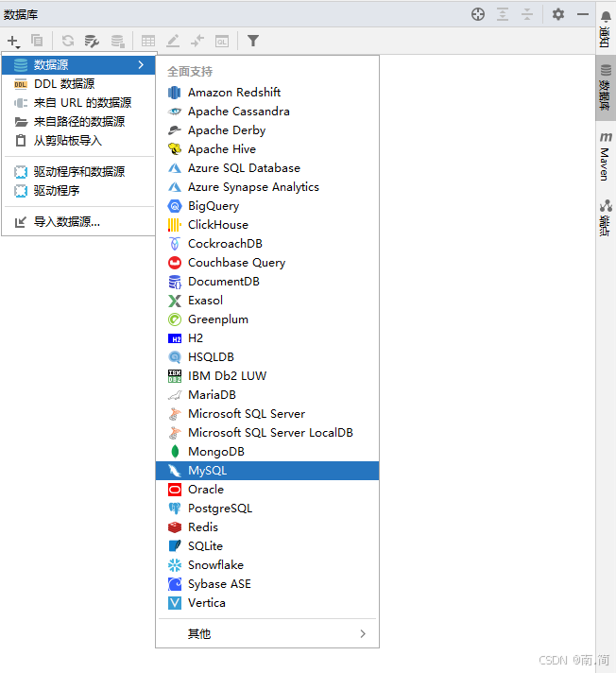
Task: Select Microsoft SQL Server LocalDB entry
Action: click(267, 432)
